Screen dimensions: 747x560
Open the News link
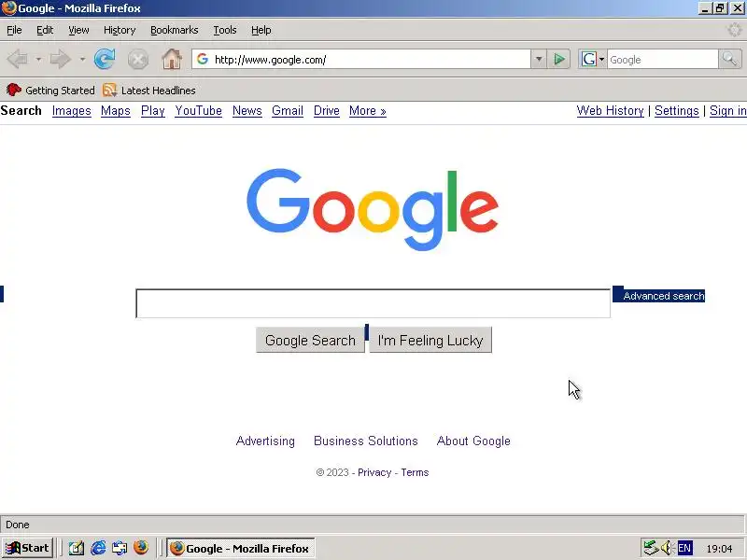(x=247, y=111)
